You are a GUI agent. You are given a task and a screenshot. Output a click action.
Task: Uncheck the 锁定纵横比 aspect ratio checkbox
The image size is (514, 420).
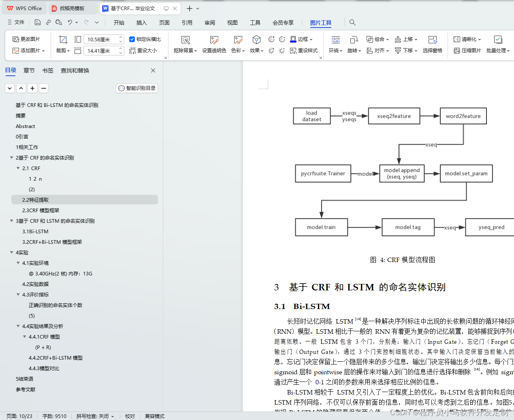point(132,39)
